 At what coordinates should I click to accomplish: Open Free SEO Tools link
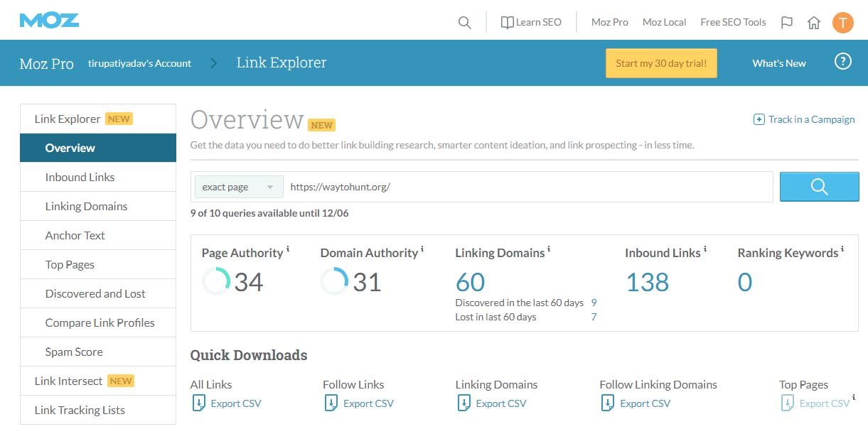pyautogui.click(x=733, y=22)
